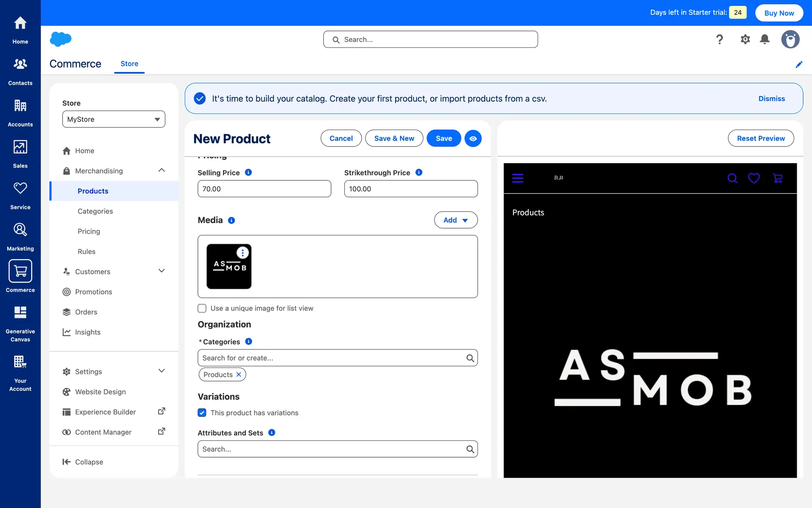Uncheck This product has variations

[x=202, y=413]
